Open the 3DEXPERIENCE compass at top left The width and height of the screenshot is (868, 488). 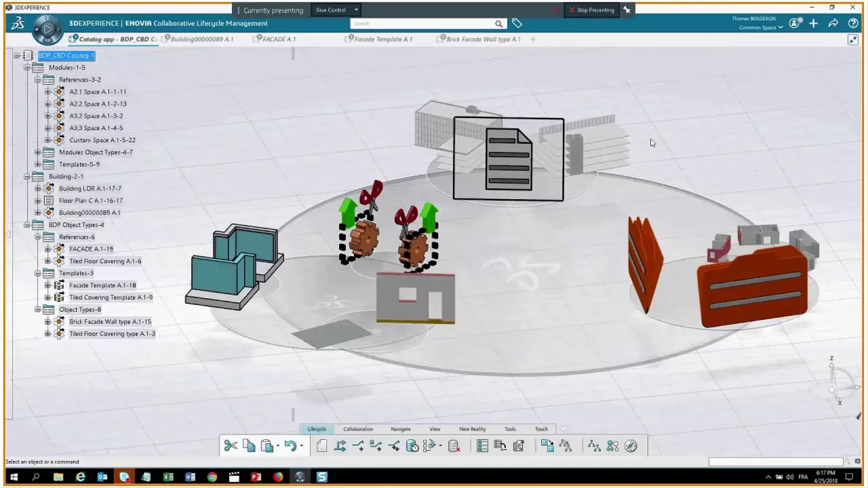click(47, 29)
